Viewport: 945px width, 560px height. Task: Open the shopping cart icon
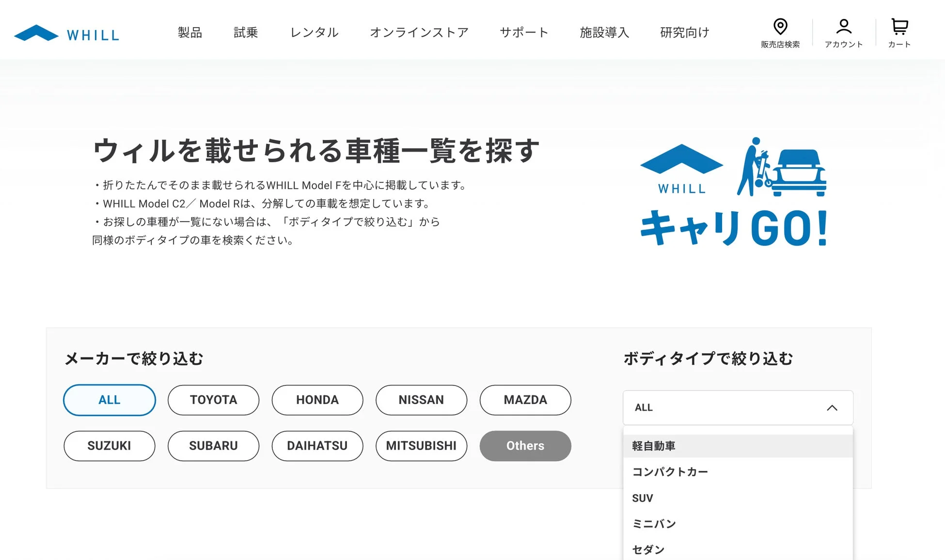tap(899, 27)
